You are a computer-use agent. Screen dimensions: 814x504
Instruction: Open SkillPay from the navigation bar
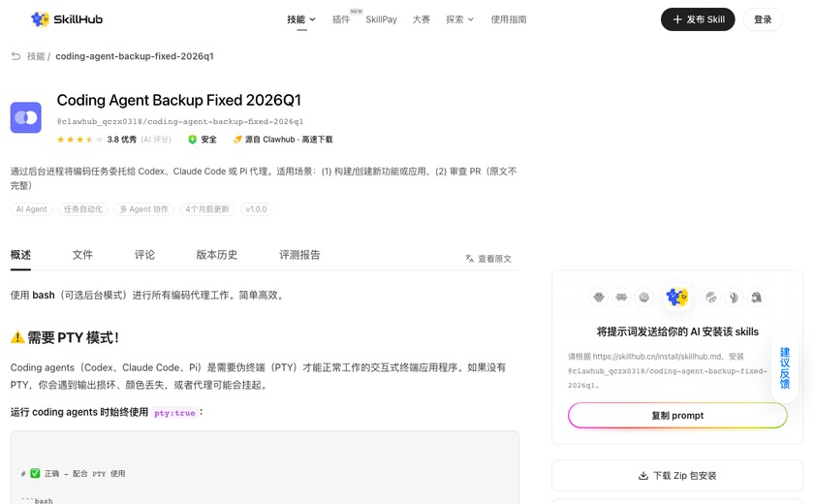(381, 19)
